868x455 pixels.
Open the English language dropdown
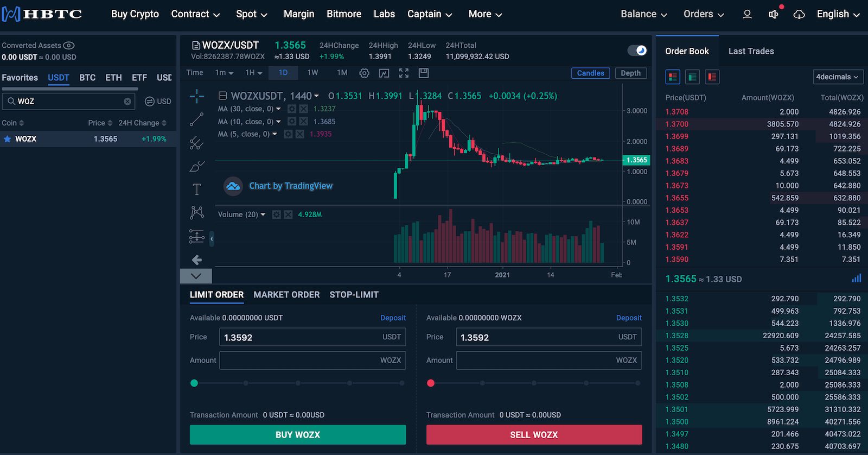838,14
